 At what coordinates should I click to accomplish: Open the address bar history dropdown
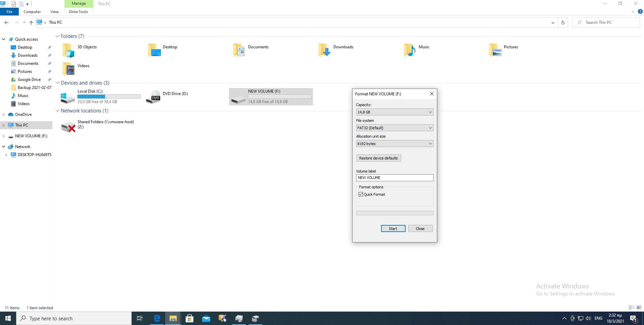click(553, 23)
